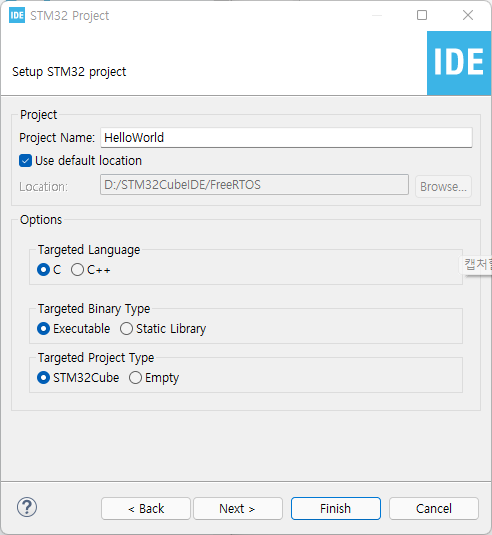The height and width of the screenshot is (535, 492).
Task: Choose Static Library binary type
Action: click(126, 329)
